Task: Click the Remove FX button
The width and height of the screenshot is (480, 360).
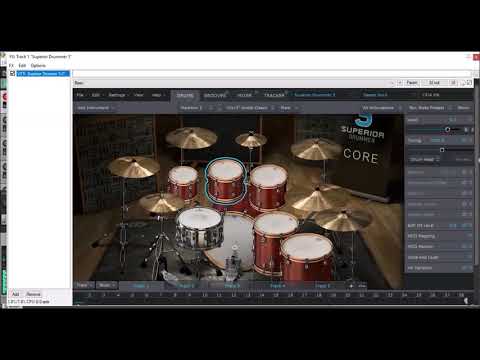Action: (x=33, y=294)
